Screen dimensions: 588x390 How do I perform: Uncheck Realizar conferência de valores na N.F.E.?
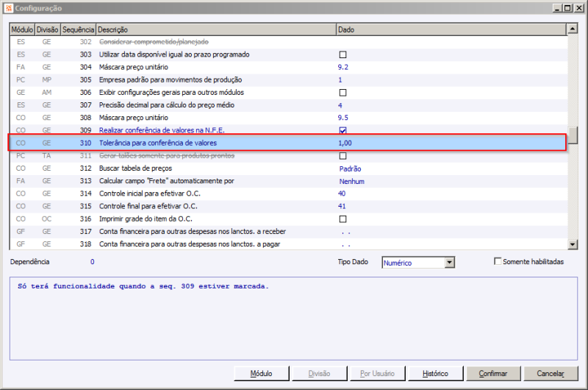(x=343, y=130)
